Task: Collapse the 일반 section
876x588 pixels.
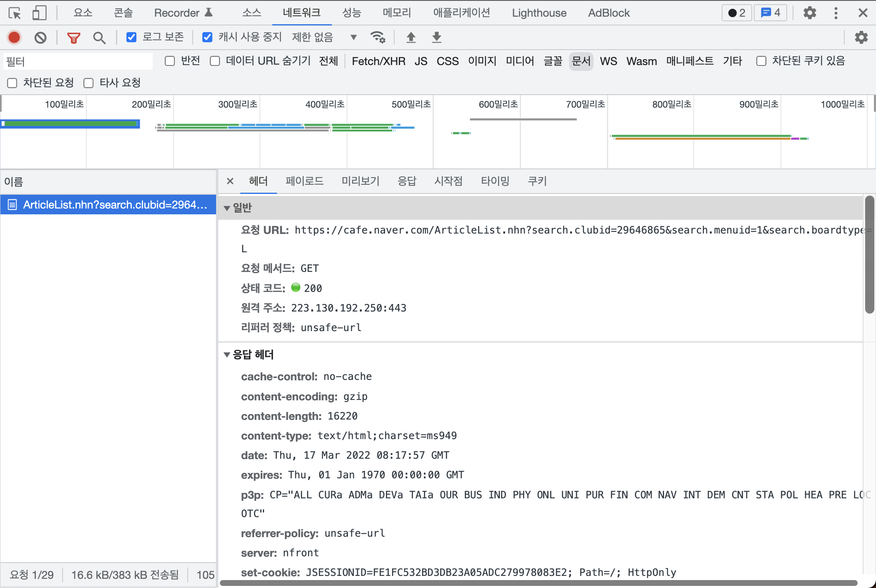Action: coord(227,208)
